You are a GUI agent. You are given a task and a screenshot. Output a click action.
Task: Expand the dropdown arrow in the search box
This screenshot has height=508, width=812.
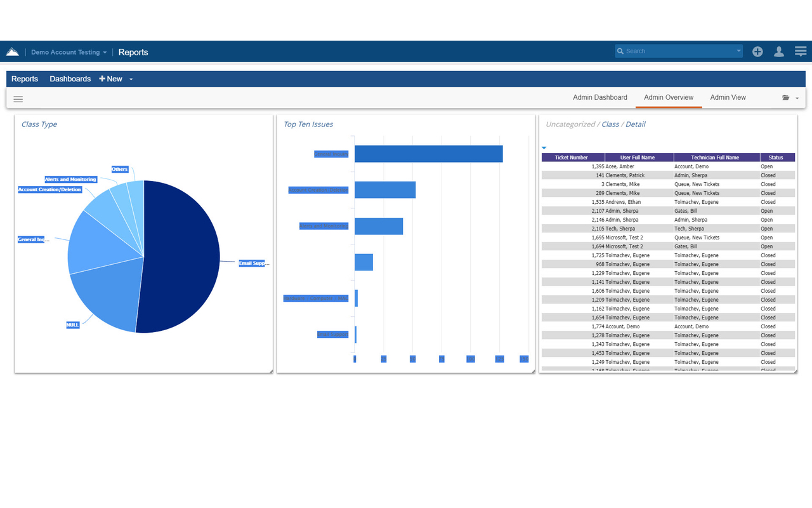(x=738, y=51)
